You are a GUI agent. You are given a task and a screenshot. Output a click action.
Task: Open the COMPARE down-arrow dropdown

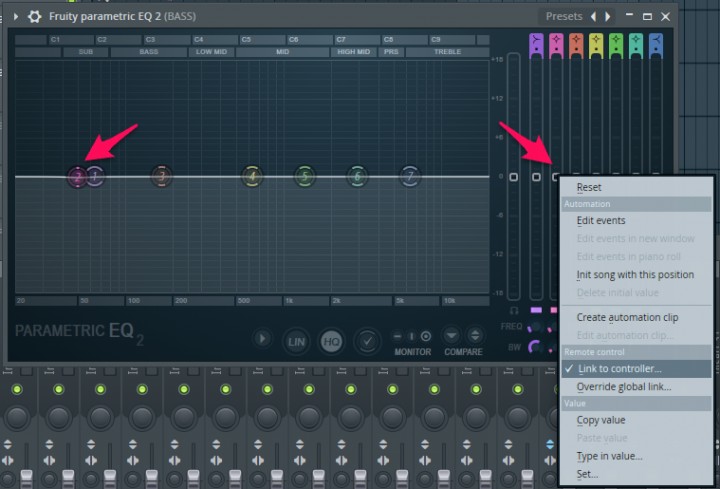coord(451,336)
